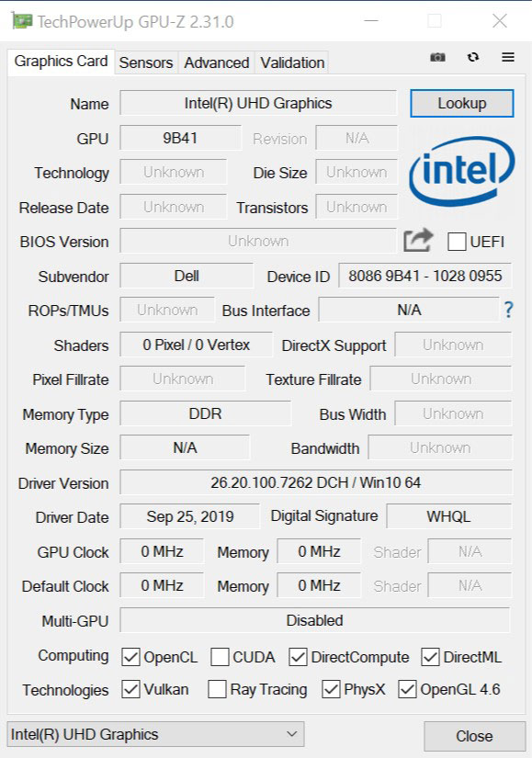Toggle the Ray Tracing checkbox
Image resolution: width=532 pixels, height=758 pixels.
tap(217, 689)
